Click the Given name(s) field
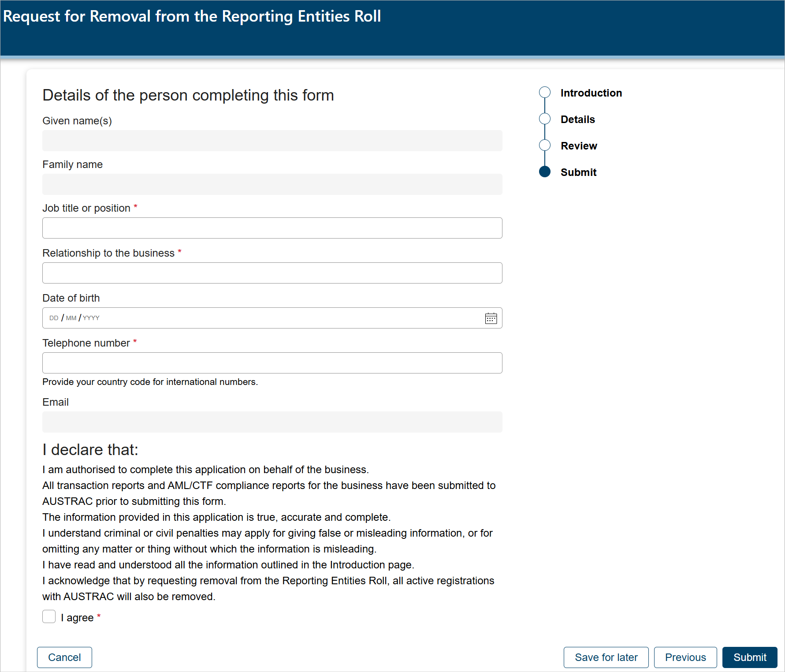785x672 pixels. click(x=272, y=141)
